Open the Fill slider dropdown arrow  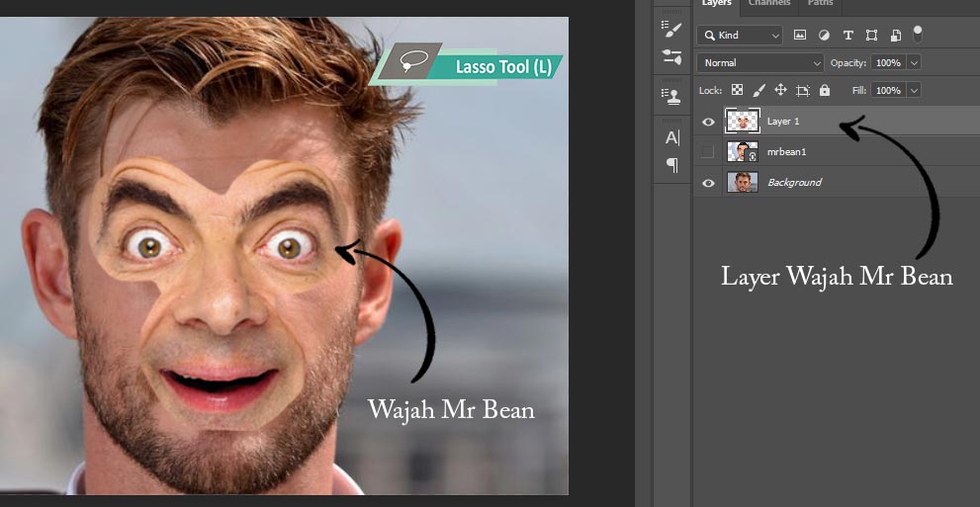tap(914, 91)
